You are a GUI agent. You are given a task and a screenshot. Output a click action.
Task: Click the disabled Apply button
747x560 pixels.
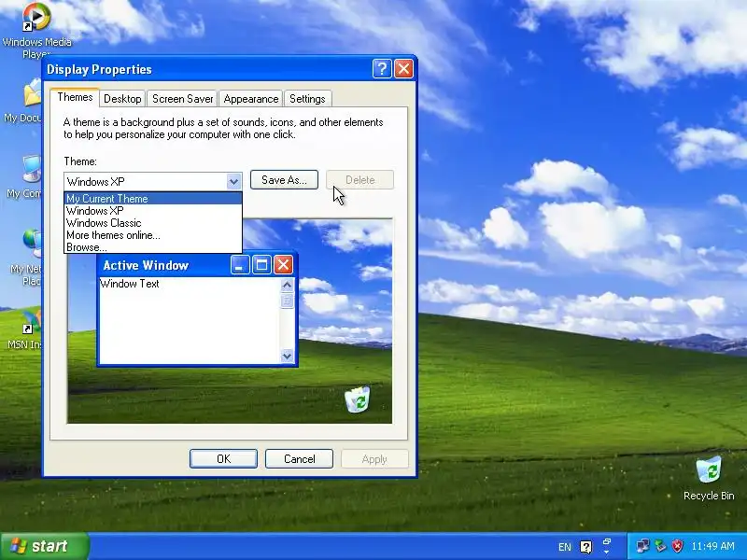click(x=374, y=458)
